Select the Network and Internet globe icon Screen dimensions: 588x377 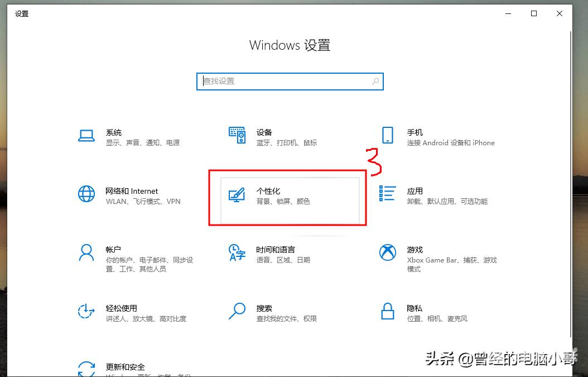[86, 194]
